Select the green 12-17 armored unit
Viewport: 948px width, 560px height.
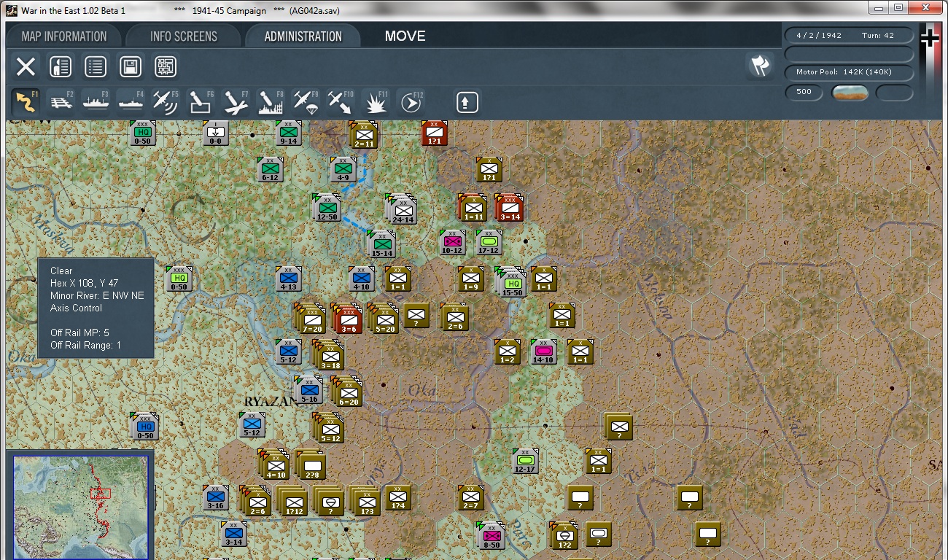[x=525, y=461]
